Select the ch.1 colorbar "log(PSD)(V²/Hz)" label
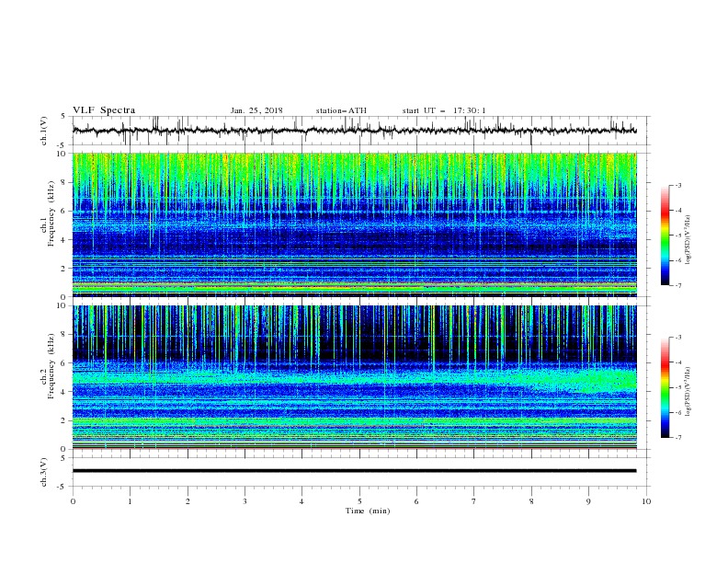Image resolution: width=728 pixels, height=563 pixels. click(688, 240)
